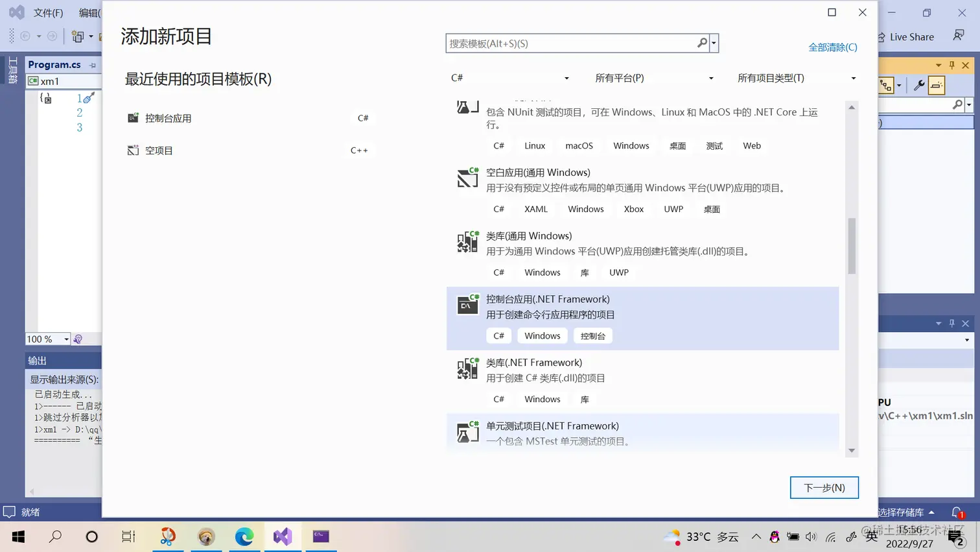Click the console app .NET Framework icon

(467, 305)
